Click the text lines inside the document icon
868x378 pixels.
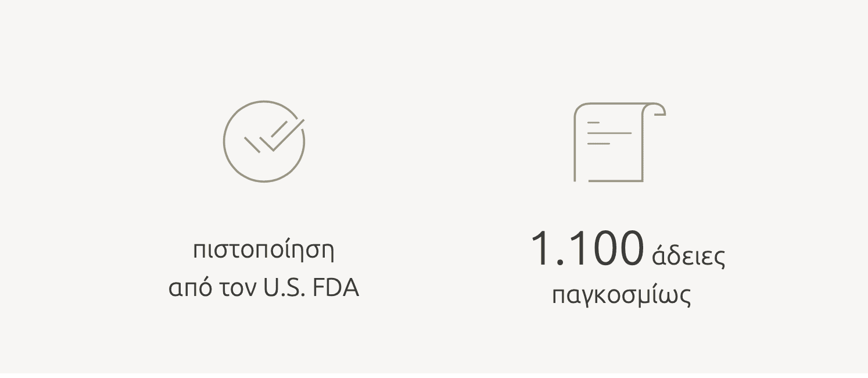tap(607, 133)
